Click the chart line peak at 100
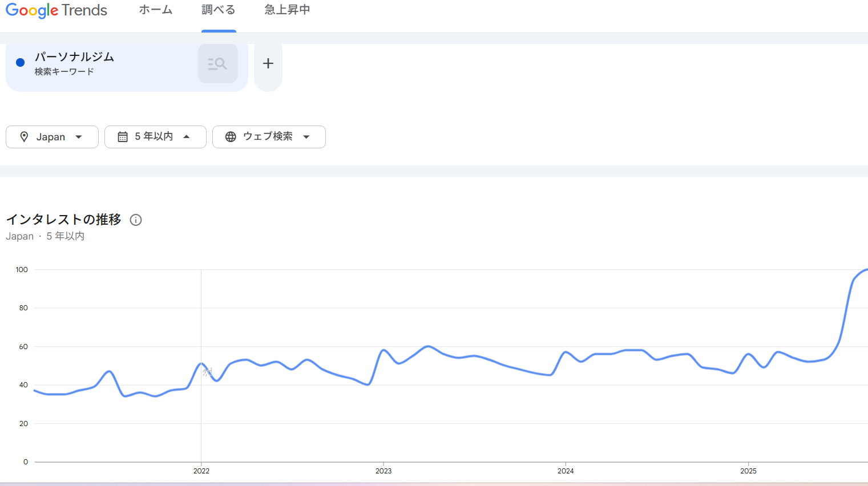This screenshot has height=486, width=868. click(x=865, y=269)
